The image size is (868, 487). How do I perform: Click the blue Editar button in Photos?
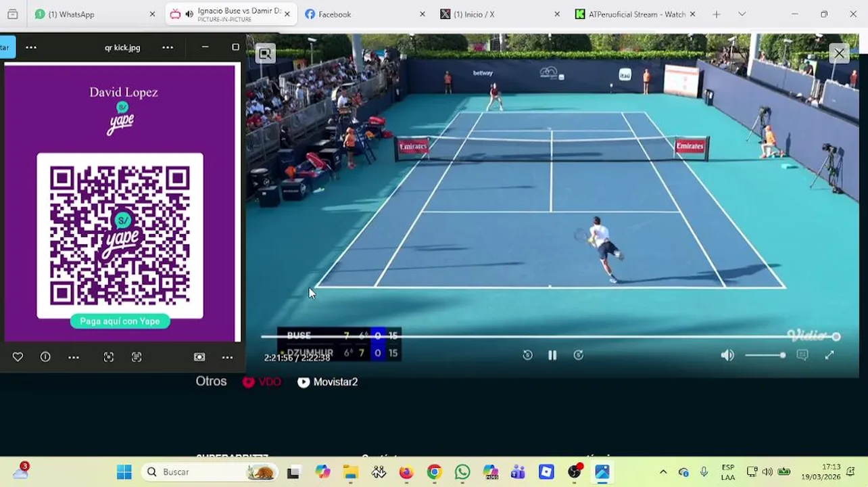pos(7,47)
